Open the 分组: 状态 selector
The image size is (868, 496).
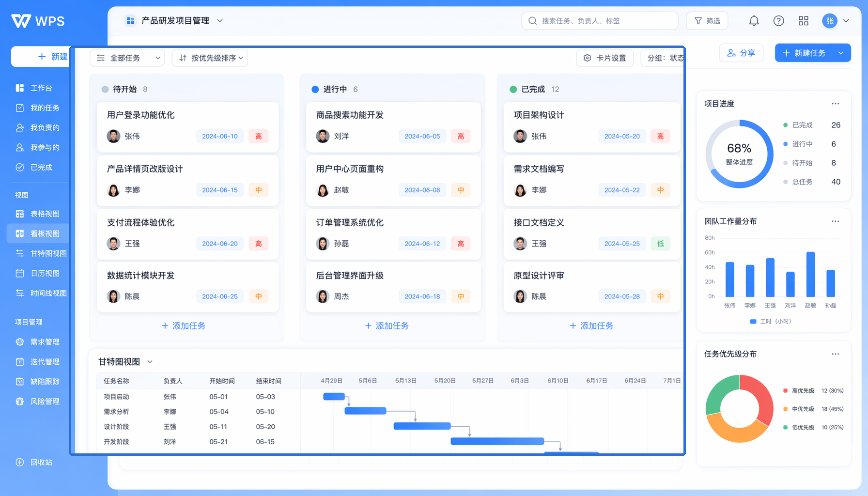pyautogui.click(x=663, y=58)
